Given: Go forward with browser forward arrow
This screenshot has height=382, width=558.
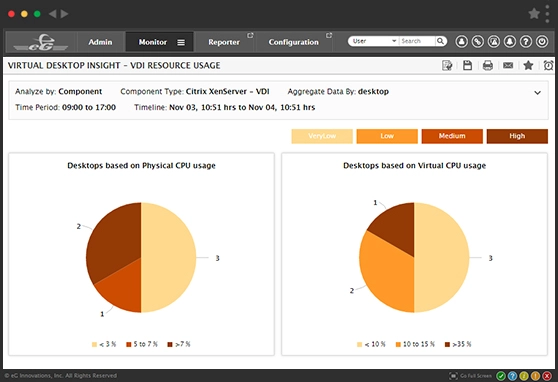Looking at the screenshot, I should click(64, 14).
